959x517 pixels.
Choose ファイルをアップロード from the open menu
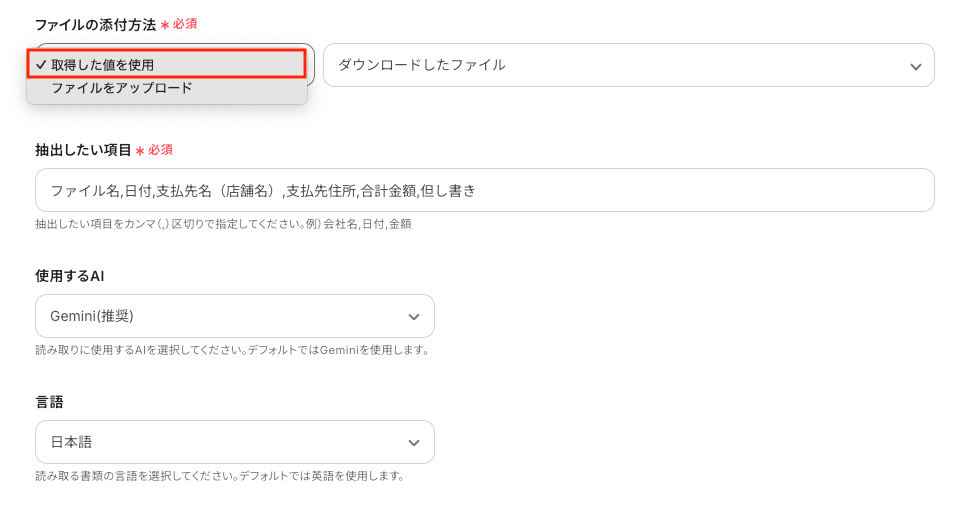122,88
